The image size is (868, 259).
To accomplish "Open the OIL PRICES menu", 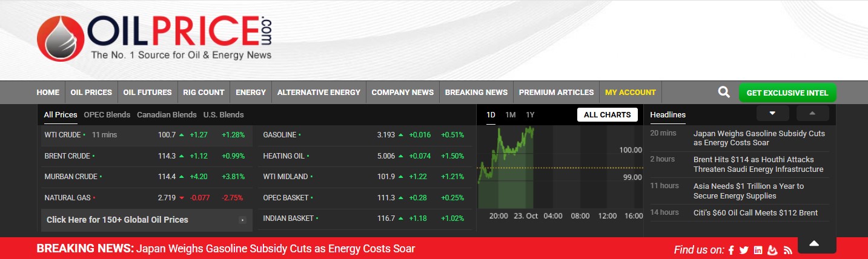I will 91,92.
